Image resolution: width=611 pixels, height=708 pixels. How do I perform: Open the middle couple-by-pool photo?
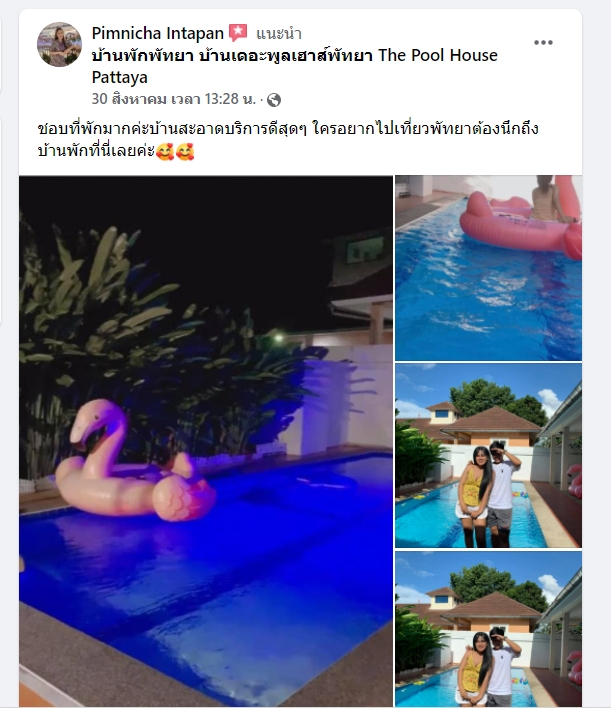488,456
